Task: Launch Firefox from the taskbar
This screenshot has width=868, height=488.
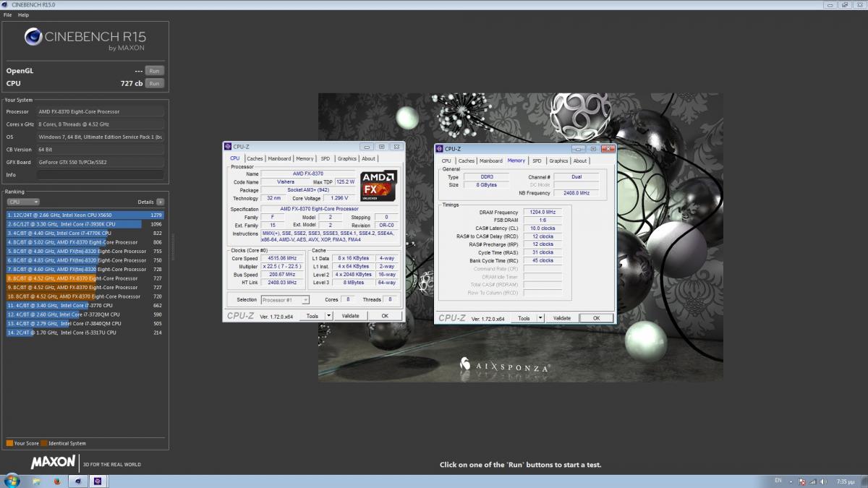Action: 57,481
